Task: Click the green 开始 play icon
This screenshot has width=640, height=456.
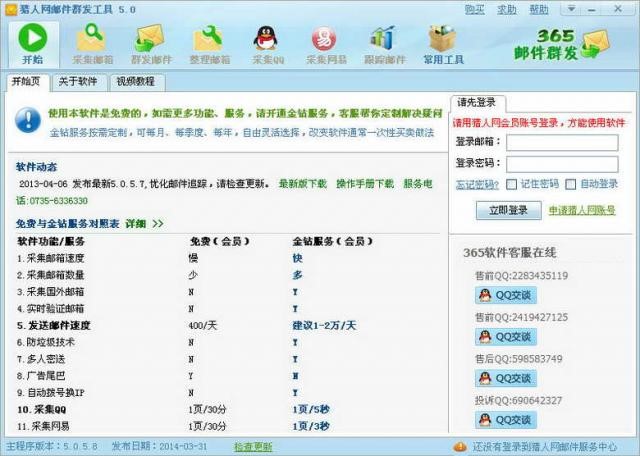Action: [x=33, y=38]
